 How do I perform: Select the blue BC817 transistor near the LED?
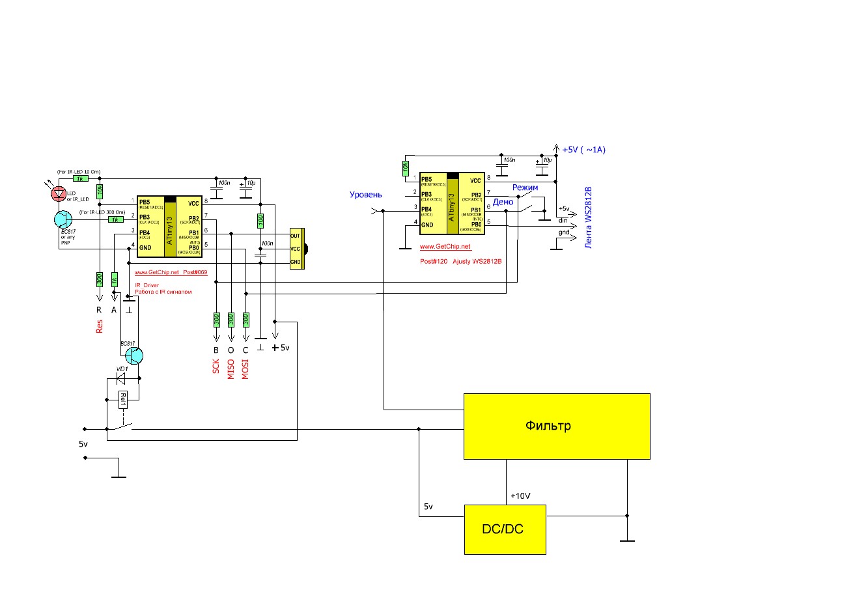point(63,219)
